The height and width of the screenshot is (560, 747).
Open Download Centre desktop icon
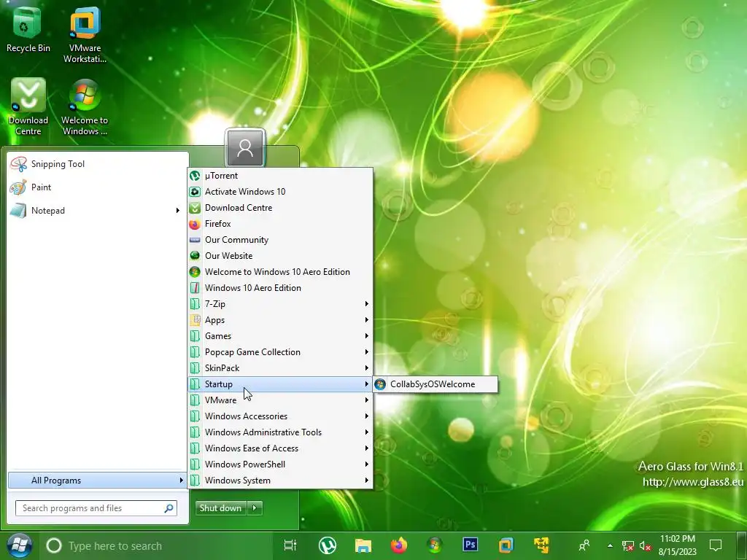point(28,106)
